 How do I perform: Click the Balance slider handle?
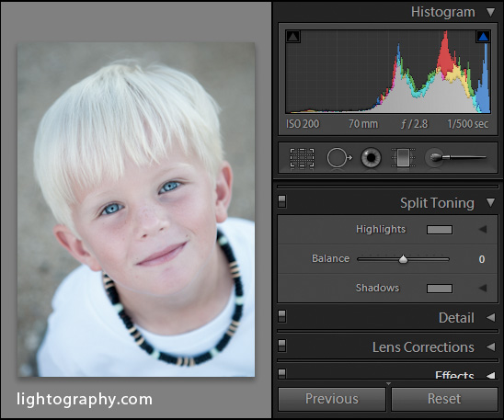[x=403, y=259]
